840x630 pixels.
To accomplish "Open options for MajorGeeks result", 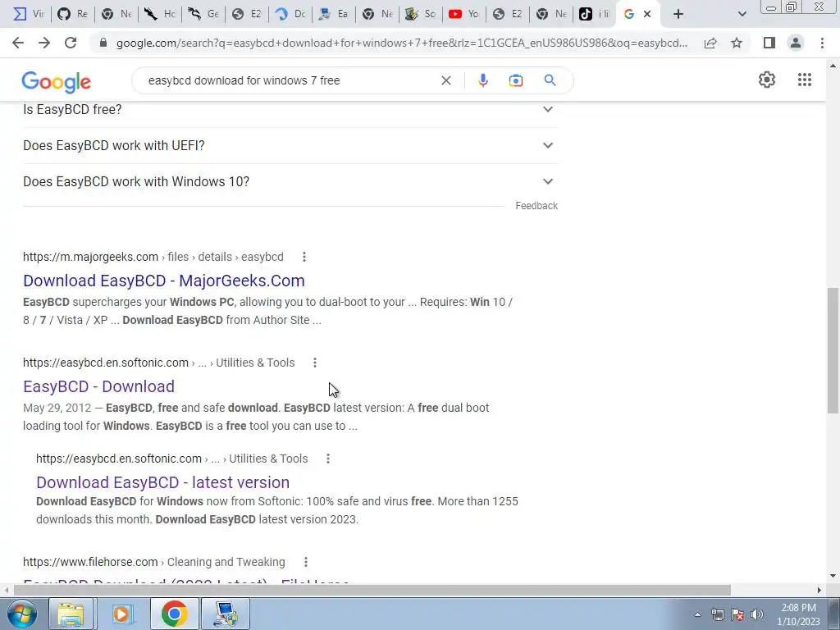I will click(304, 257).
